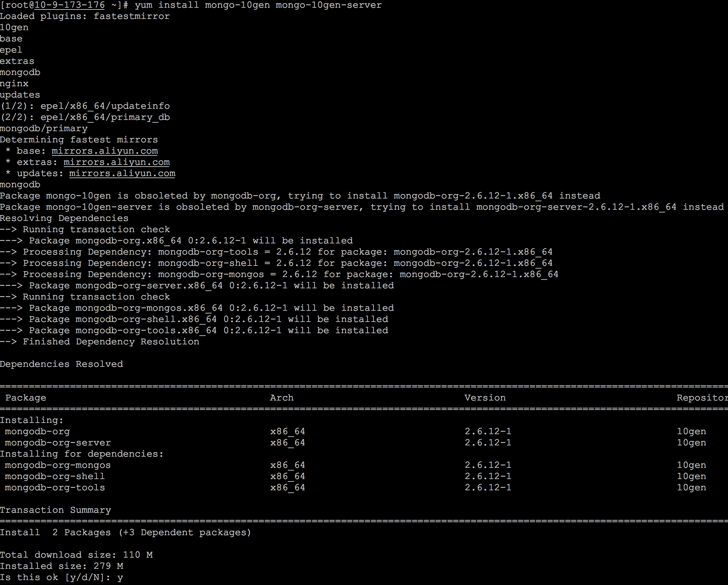728x585 pixels.
Task: Click the mongodb-org-tools Processing Dependency line
Action: click(276, 252)
